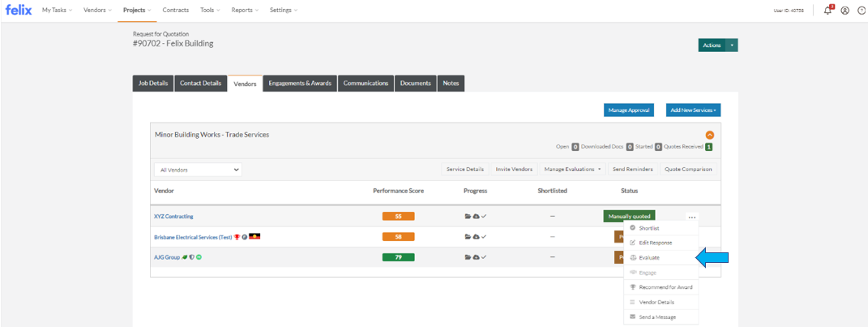Image resolution: width=868 pixels, height=327 pixels.
Task: Click the Actions button
Action: point(712,45)
